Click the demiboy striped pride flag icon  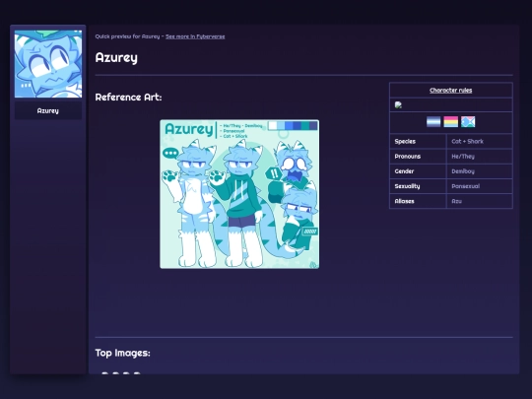tap(433, 122)
